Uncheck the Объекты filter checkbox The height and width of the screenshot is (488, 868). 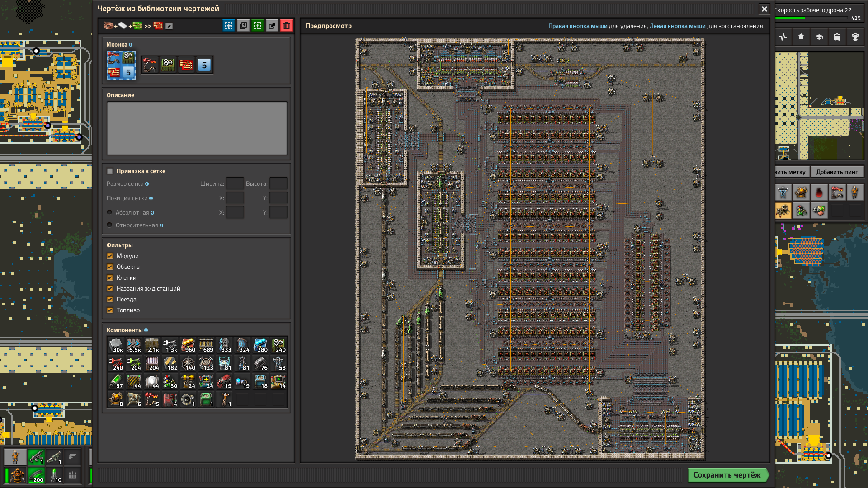pos(110,267)
